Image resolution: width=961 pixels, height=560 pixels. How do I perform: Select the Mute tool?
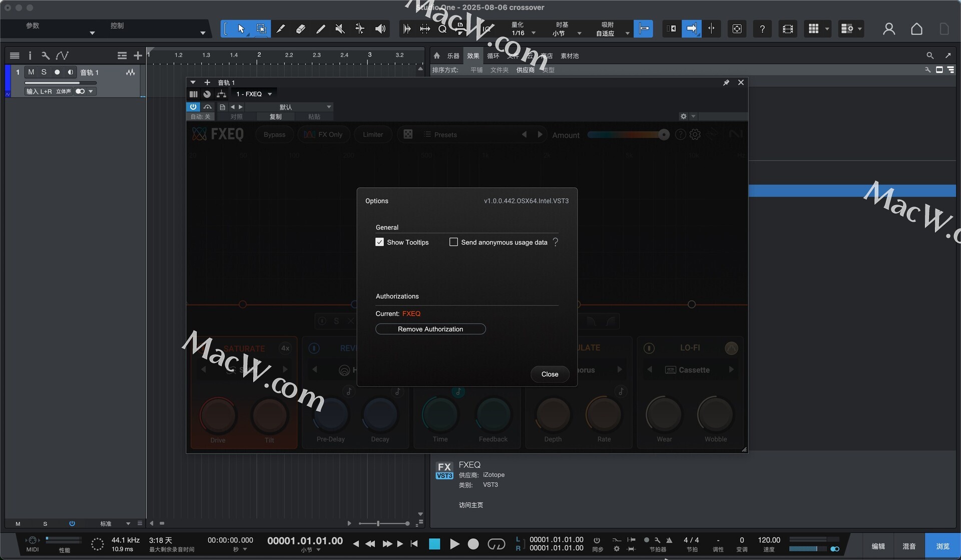coord(340,29)
